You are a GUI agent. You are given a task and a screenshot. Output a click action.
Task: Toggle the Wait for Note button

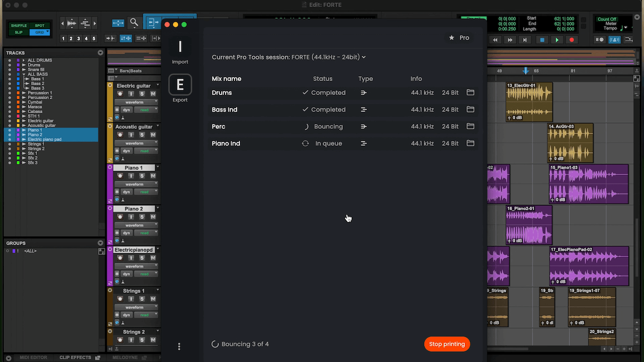coord(601,40)
